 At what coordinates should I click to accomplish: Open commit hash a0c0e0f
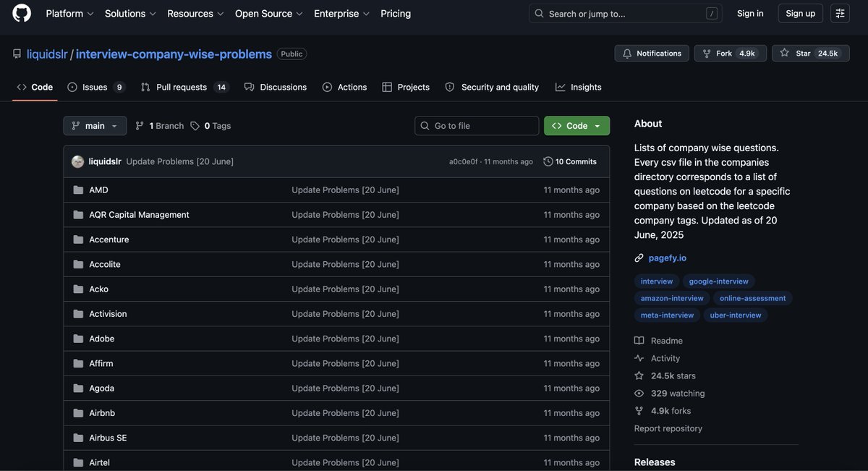[x=464, y=161]
